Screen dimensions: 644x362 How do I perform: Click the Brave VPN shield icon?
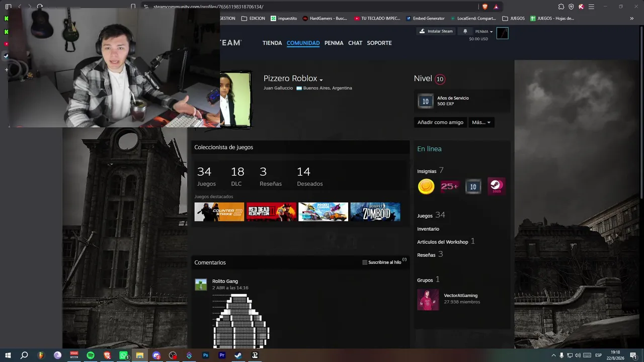pos(571,7)
